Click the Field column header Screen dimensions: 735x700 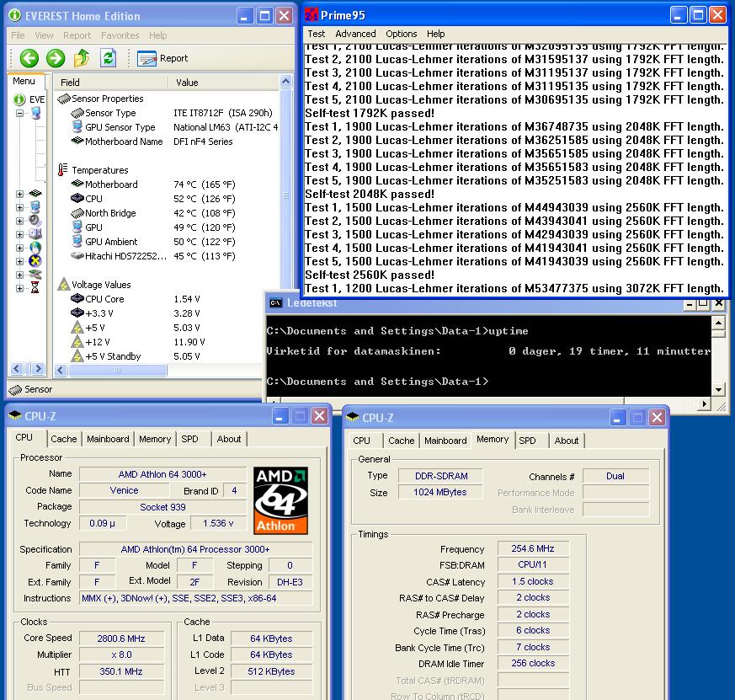click(x=110, y=83)
